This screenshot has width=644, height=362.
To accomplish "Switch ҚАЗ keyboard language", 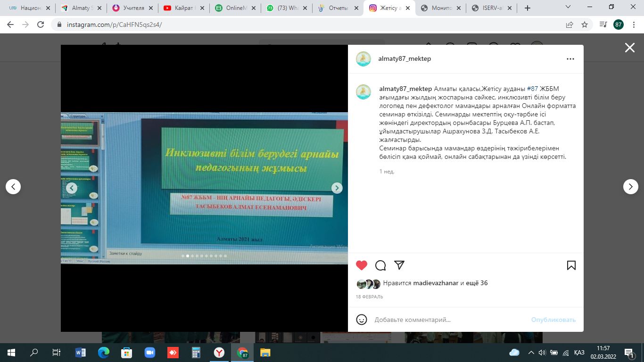I will coord(579,353).
